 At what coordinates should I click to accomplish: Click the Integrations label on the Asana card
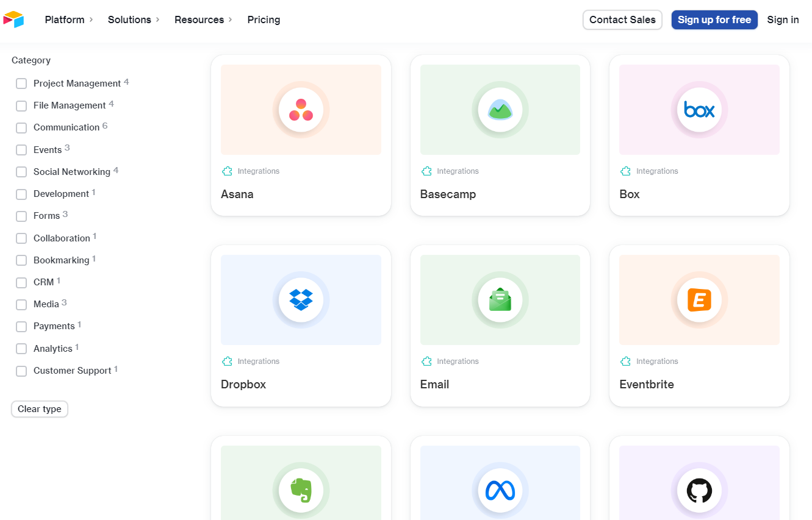tap(259, 171)
